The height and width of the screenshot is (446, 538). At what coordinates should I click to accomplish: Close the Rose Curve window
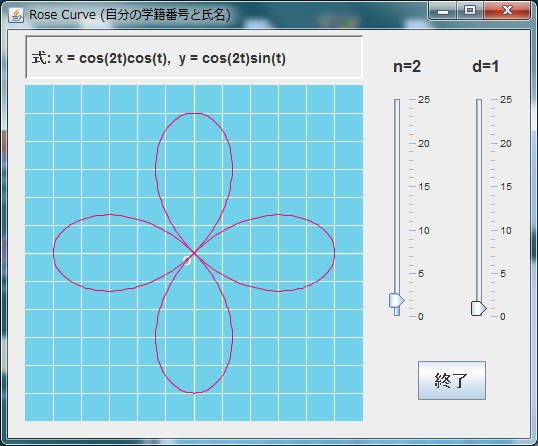pyautogui.click(x=507, y=11)
